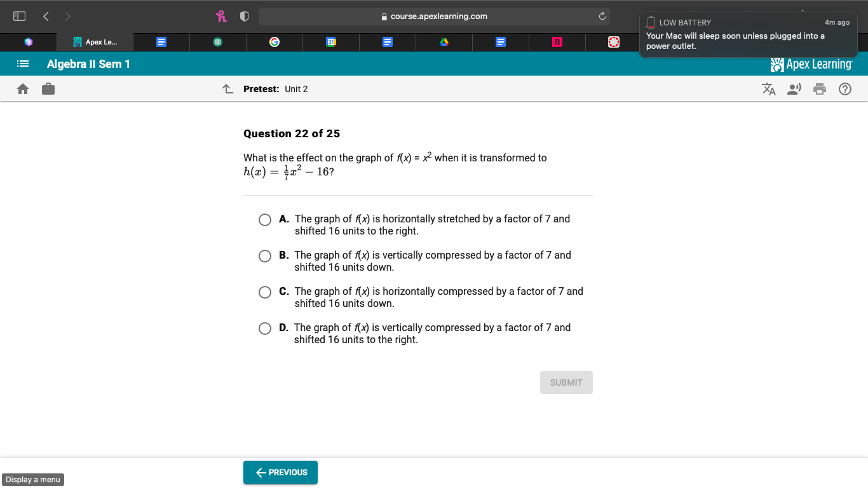This screenshot has width=868, height=488.
Task: Reload the current page
Action: pyautogui.click(x=602, y=17)
